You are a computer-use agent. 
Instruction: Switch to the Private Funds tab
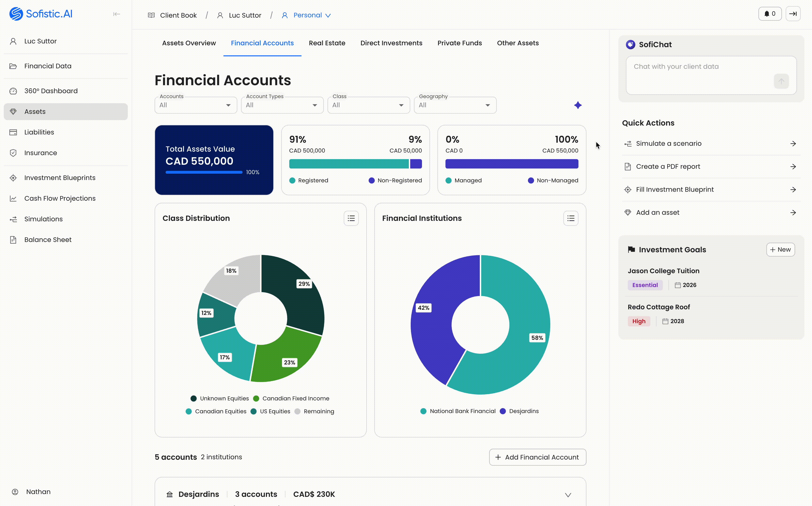(x=459, y=43)
